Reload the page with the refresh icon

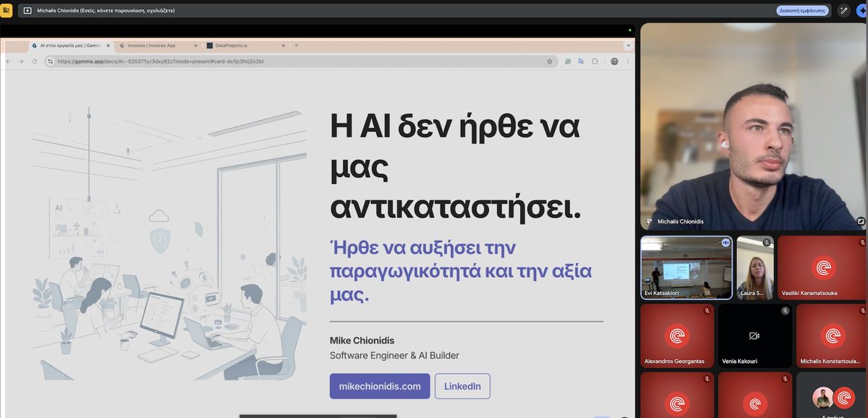tap(34, 61)
